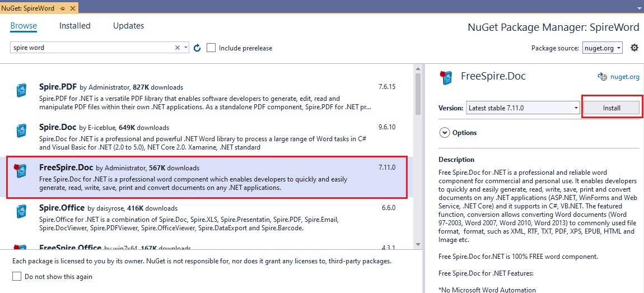Open the nuget.org link
Image resolution: width=644 pixels, height=293 pixels.
[x=625, y=76]
